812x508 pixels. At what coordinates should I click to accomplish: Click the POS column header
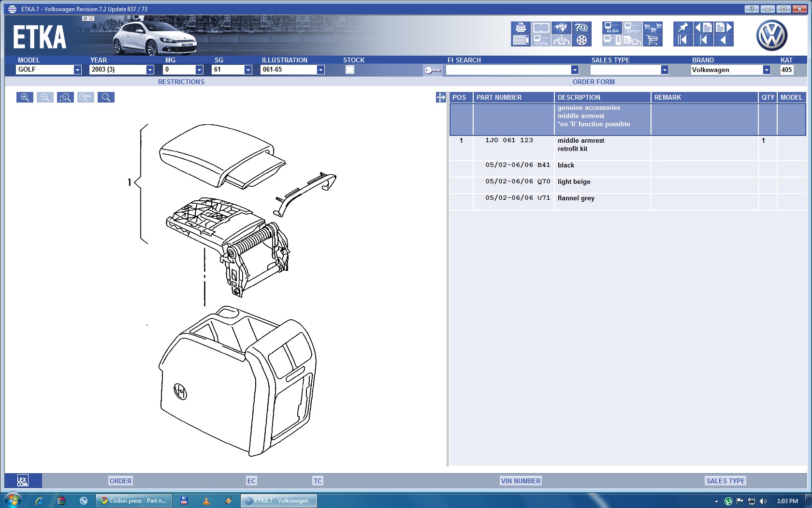click(x=461, y=97)
